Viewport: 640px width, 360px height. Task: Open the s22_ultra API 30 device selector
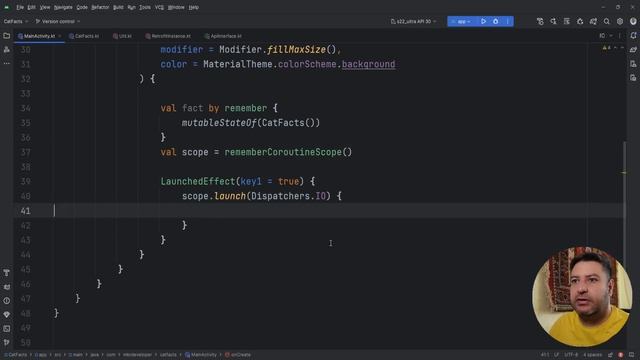click(413, 21)
